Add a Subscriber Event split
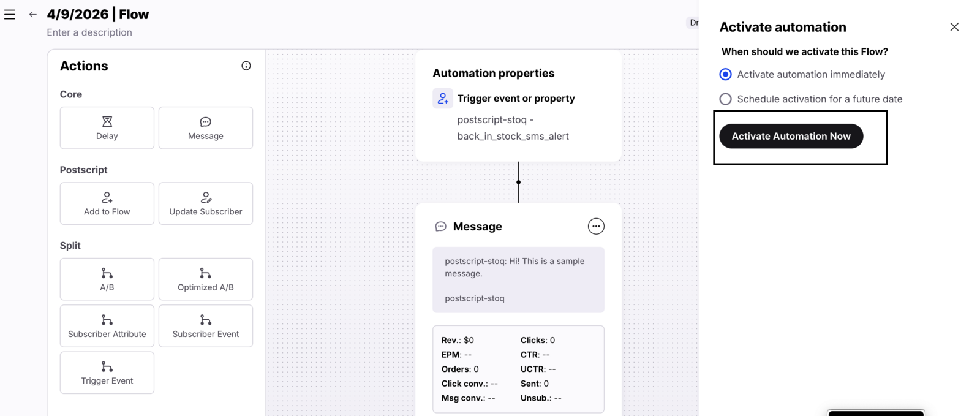 [206, 326]
